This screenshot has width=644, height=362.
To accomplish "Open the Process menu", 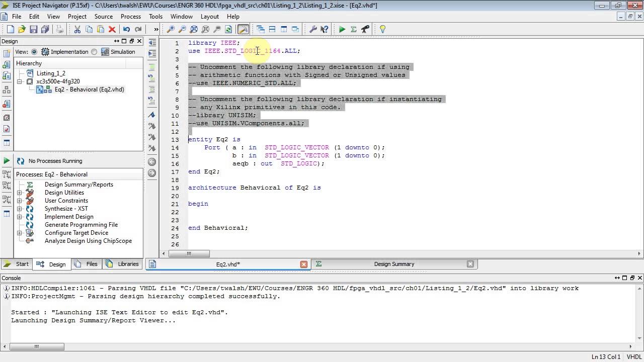I will tap(131, 17).
